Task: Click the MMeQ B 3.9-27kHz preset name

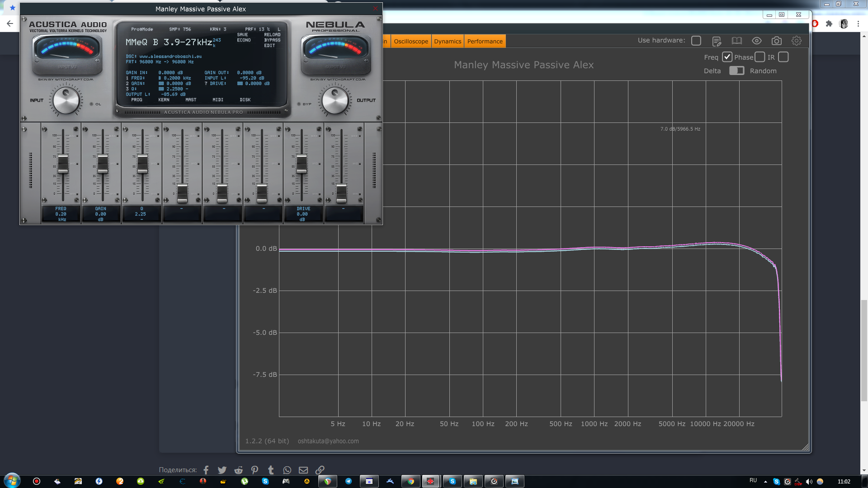Action: point(169,42)
